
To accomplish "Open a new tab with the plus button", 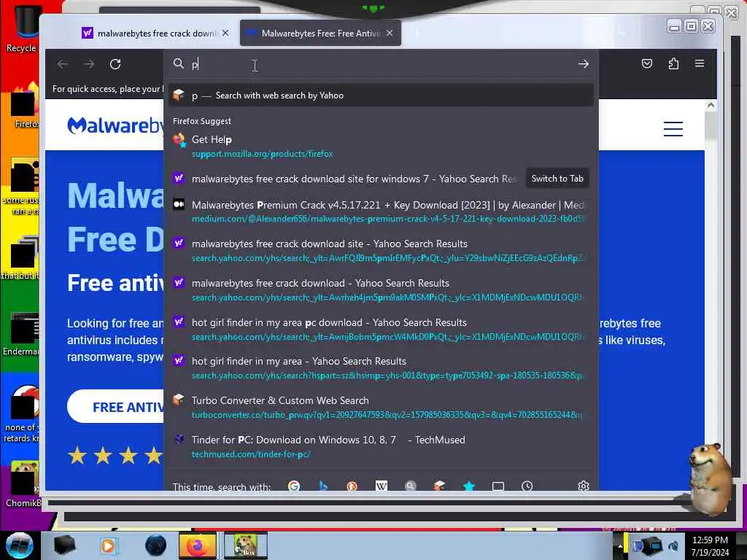I will point(417,33).
